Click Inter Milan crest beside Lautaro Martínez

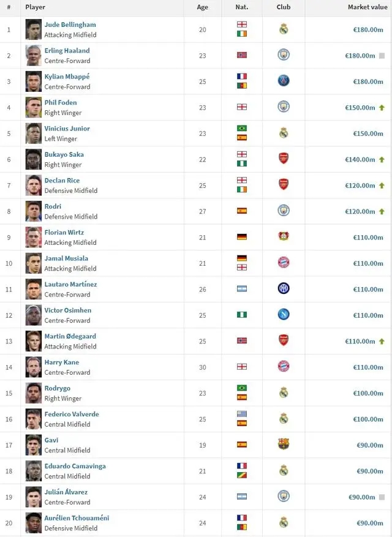click(284, 288)
